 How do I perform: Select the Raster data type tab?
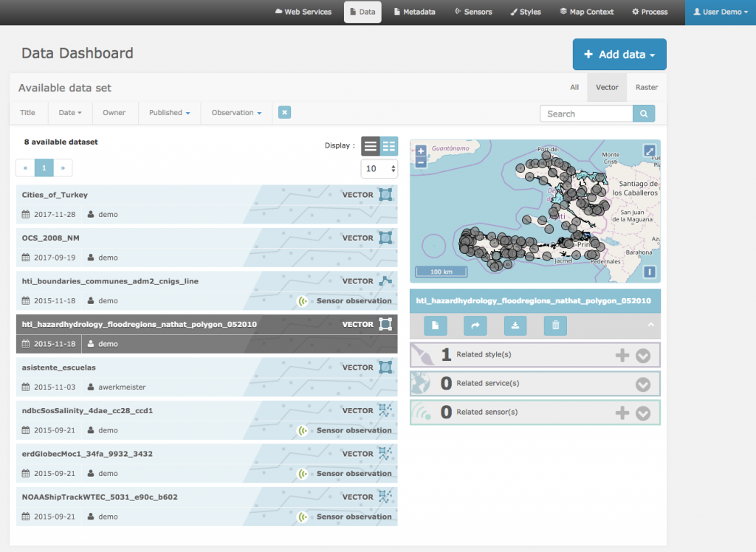tap(647, 87)
